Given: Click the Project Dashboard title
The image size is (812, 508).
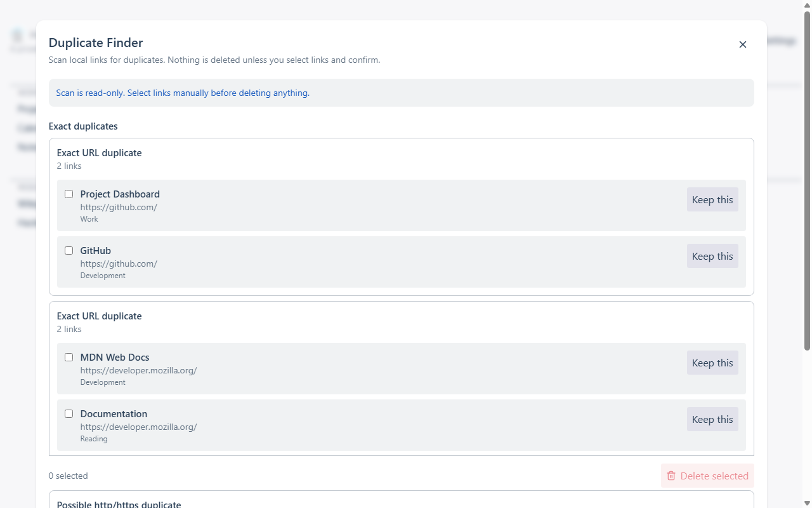Looking at the screenshot, I should (120, 194).
